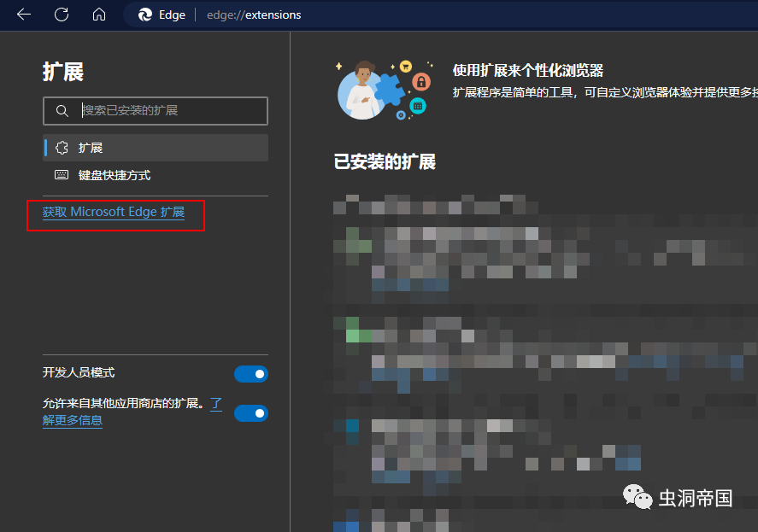Toggle 开发人员模式 switch off
The height and width of the screenshot is (532, 758).
click(x=251, y=373)
